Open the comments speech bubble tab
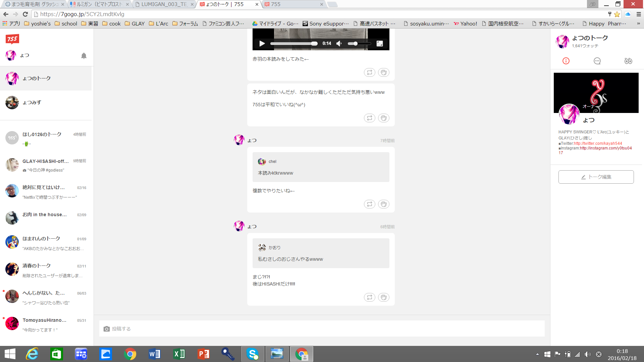This screenshot has height=362, width=644. click(x=597, y=61)
